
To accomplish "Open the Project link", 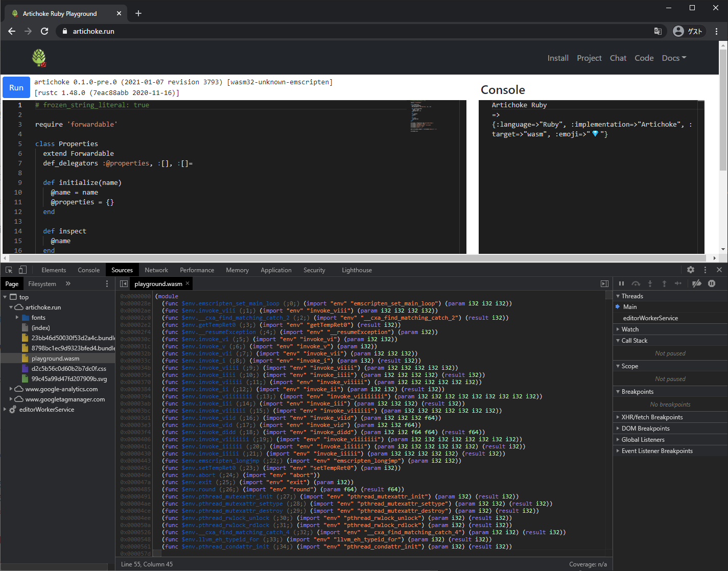I will (589, 58).
